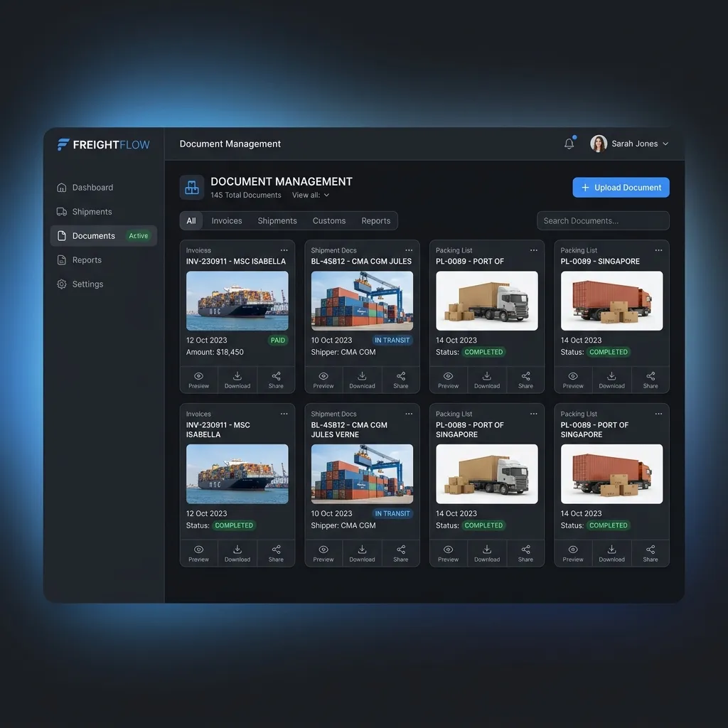Click the All filter button
Screen dimensions: 728x728
pos(191,220)
